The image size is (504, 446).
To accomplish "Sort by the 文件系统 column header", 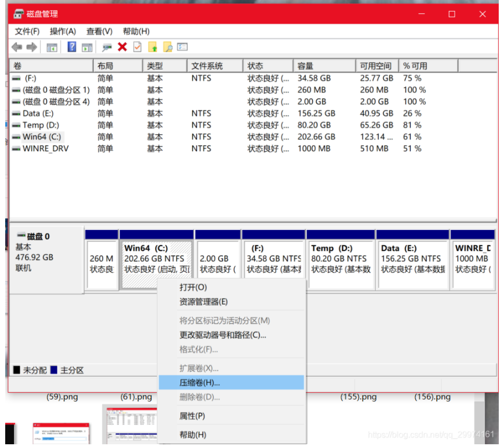I will coord(215,66).
